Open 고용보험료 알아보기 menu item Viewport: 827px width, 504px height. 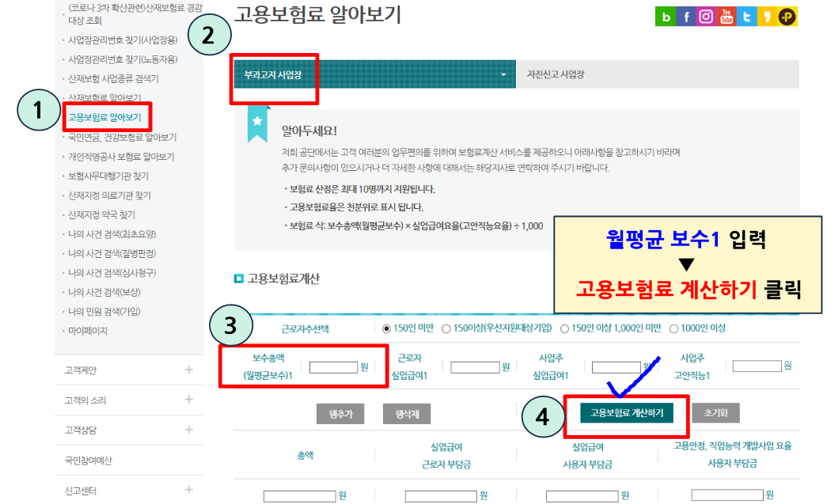[x=105, y=118]
